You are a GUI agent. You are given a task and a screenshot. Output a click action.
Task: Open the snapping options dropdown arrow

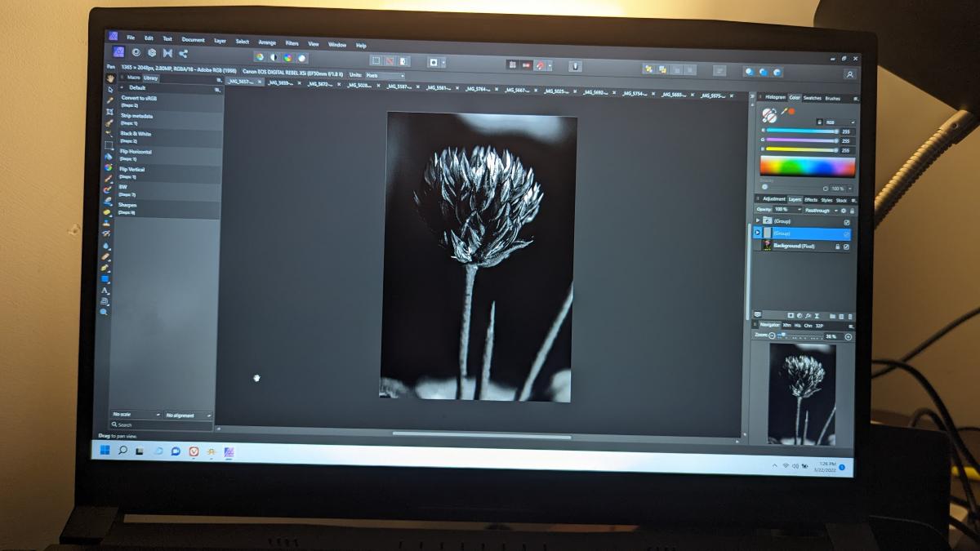coord(550,64)
